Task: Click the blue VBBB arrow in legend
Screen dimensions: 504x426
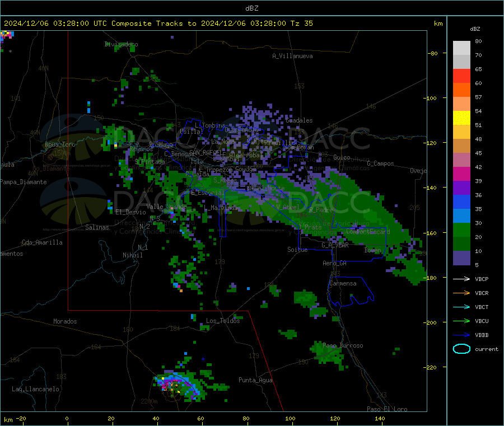Action: 461,335
